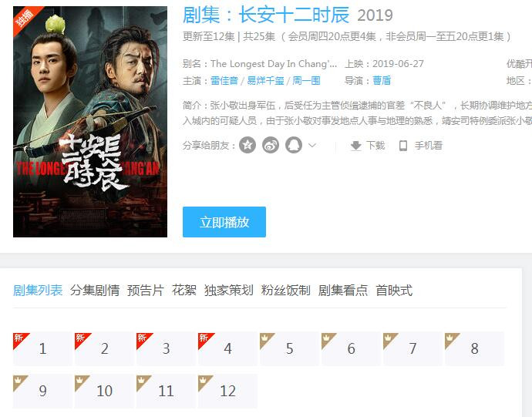Expand more share options chevron
Screen dimensions: 532x417
click(312, 146)
